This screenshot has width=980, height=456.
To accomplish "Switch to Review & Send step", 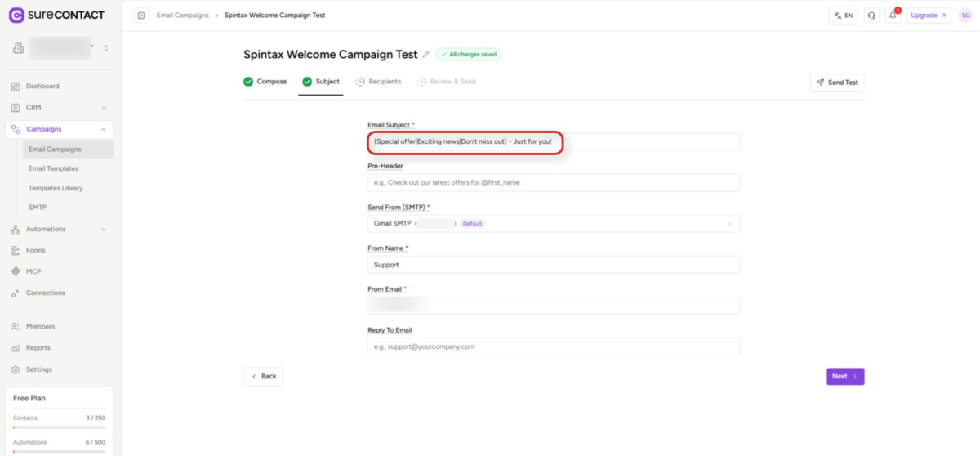I will [446, 82].
